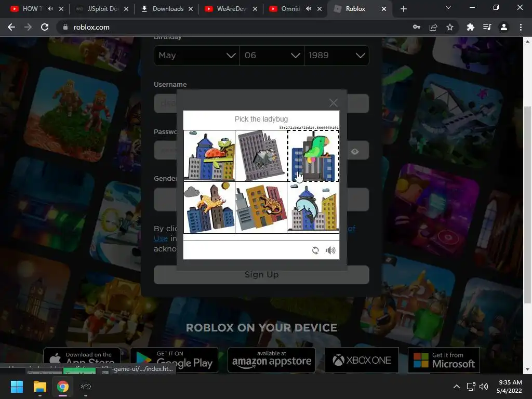532x399 pixels.
Task: Mute the HOW T YouTube tab
Action: [50, 9]
